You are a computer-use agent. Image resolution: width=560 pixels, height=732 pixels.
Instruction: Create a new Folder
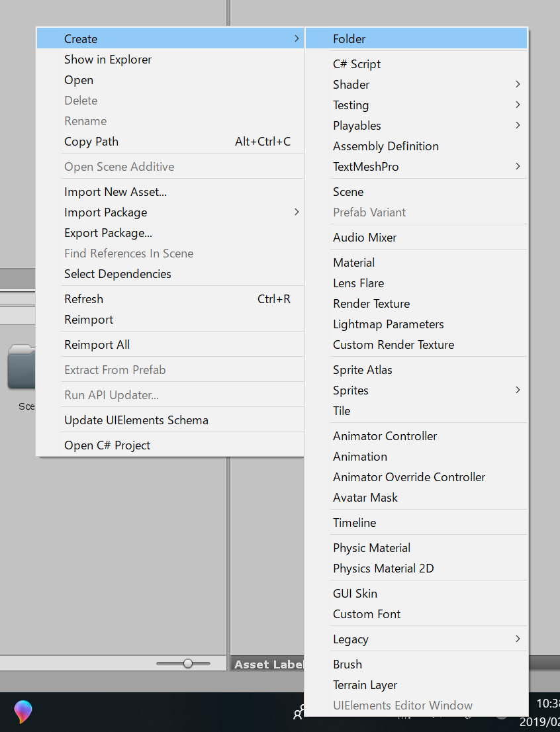pos(350,39)
